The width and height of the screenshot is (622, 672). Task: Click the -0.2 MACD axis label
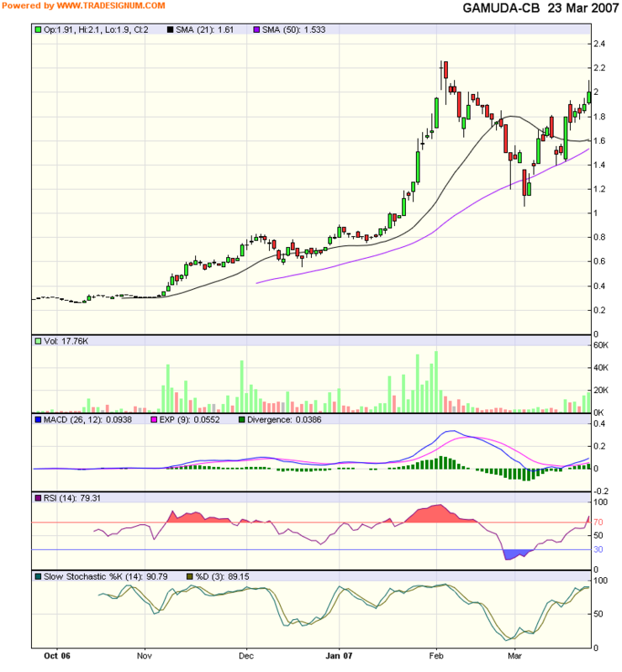(x=600, y=491)
